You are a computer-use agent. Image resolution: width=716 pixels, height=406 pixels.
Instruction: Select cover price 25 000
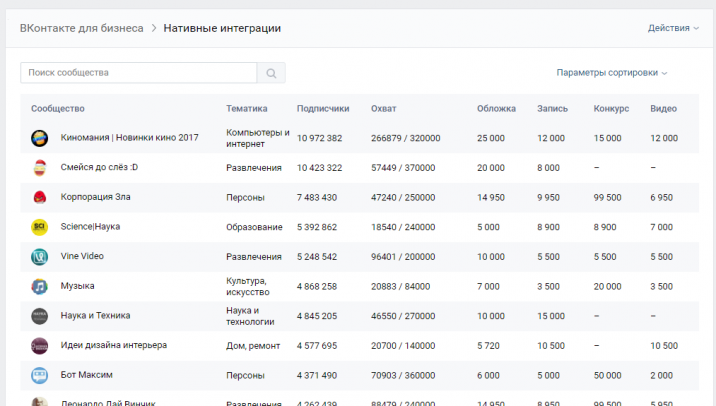[x=491, y=138]
